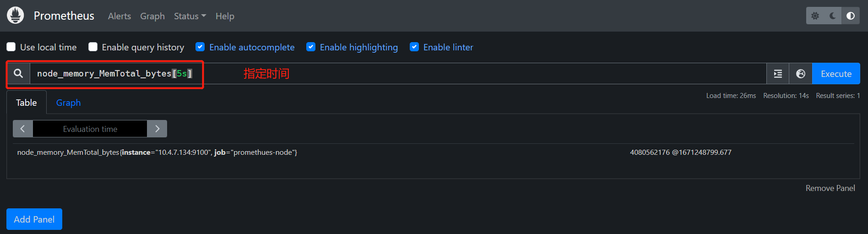The width and height of the screenshot is (868, 234).
Task: Expand the Status dropdown menu
Action: coord(190,16)
